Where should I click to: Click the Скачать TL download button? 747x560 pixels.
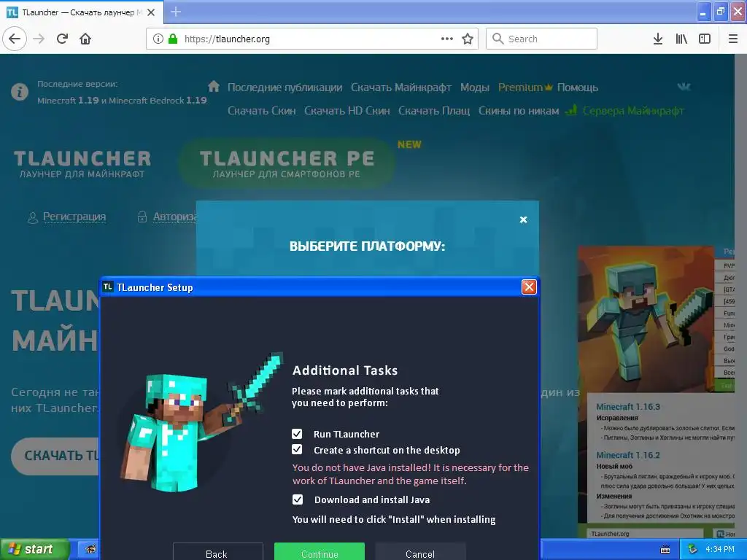[55, 456]
